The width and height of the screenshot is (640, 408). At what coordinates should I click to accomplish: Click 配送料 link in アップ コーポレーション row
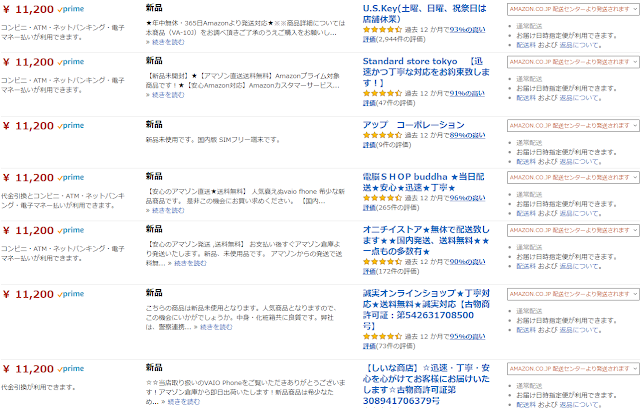point(526,162)
